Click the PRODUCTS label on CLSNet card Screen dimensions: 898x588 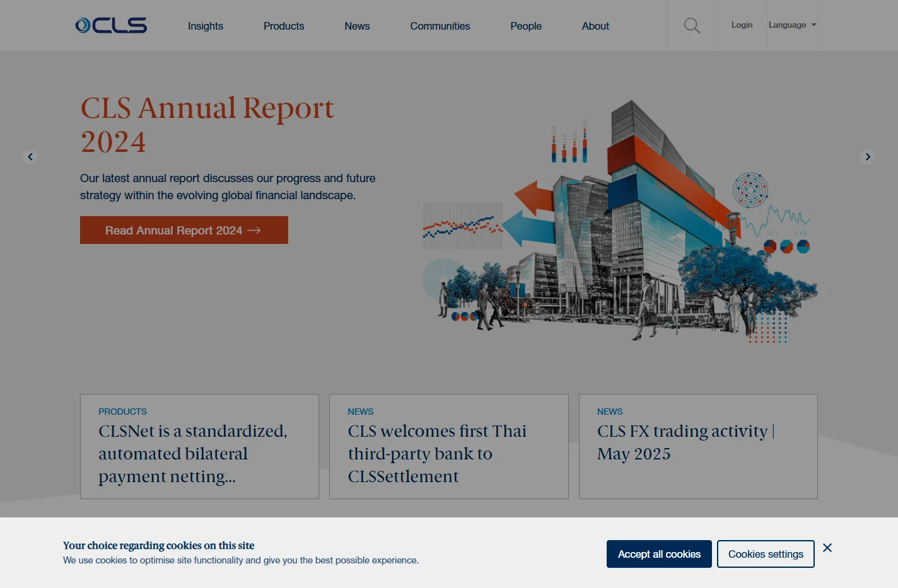point(122,412)
